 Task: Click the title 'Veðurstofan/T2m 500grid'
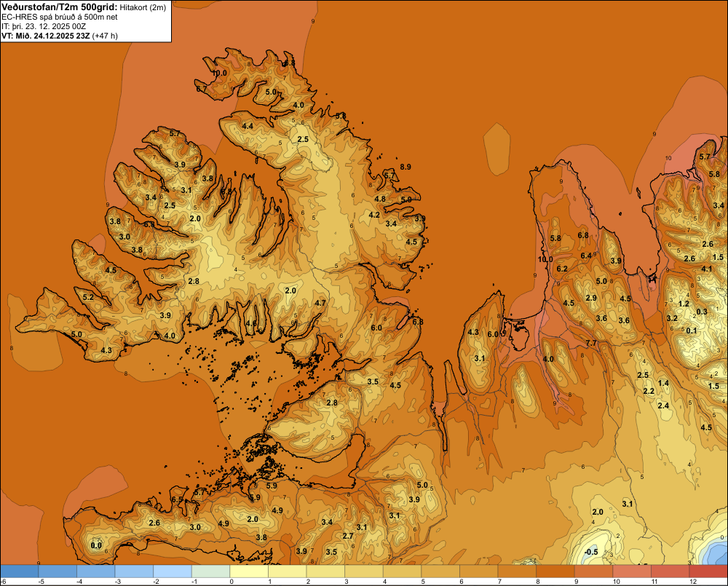click(x=60, y=7)
